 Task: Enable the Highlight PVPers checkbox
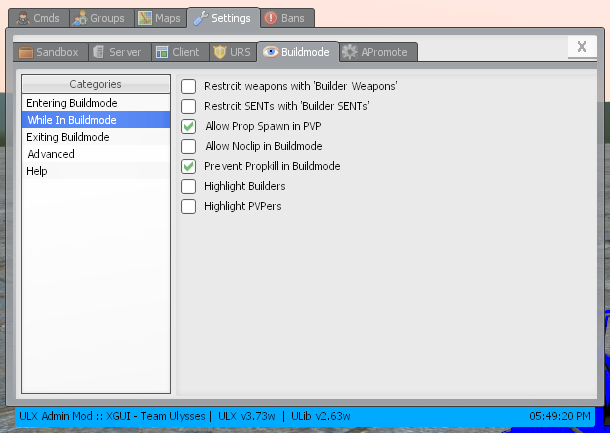pos(188,207)
